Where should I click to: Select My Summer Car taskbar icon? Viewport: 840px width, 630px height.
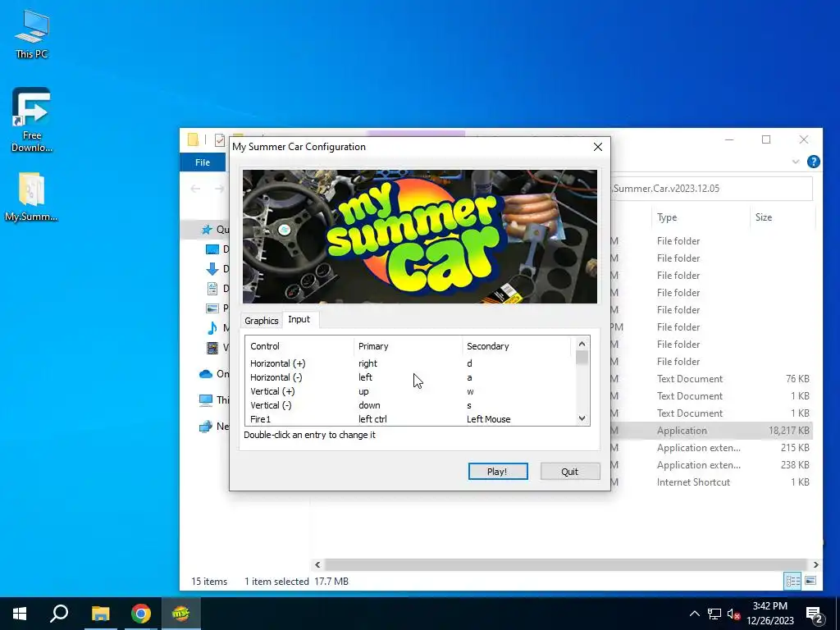pyautogui.click(x=181, y=614)
